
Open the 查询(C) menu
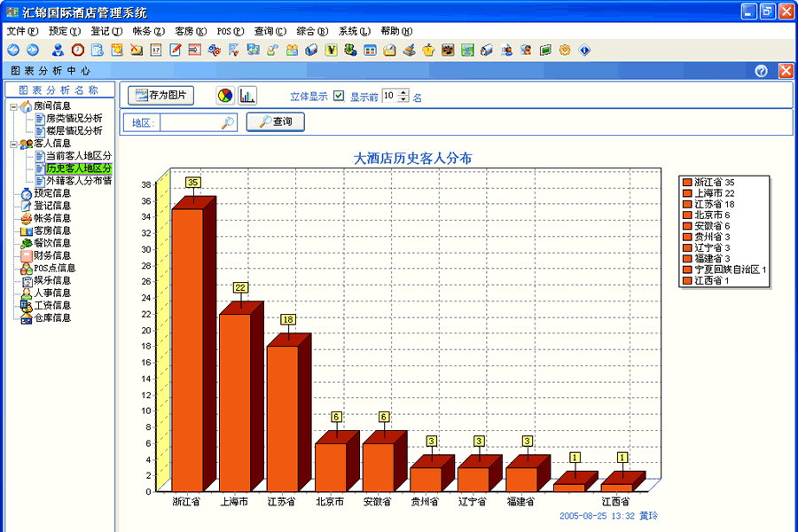[270, 31]
